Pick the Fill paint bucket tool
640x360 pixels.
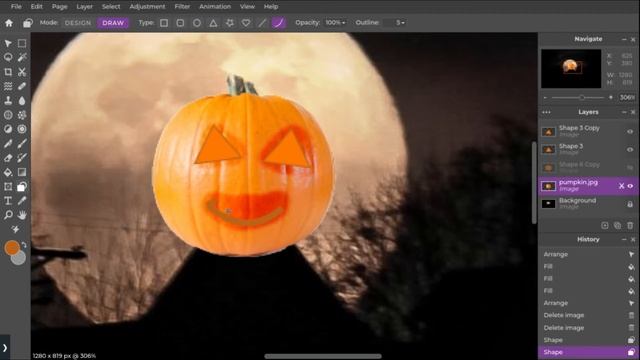(8, 172)
